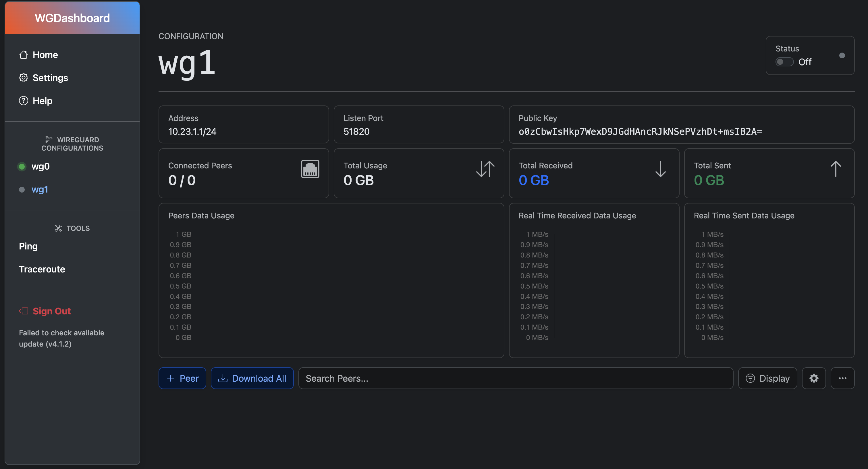Open the Ping tool

28,246
